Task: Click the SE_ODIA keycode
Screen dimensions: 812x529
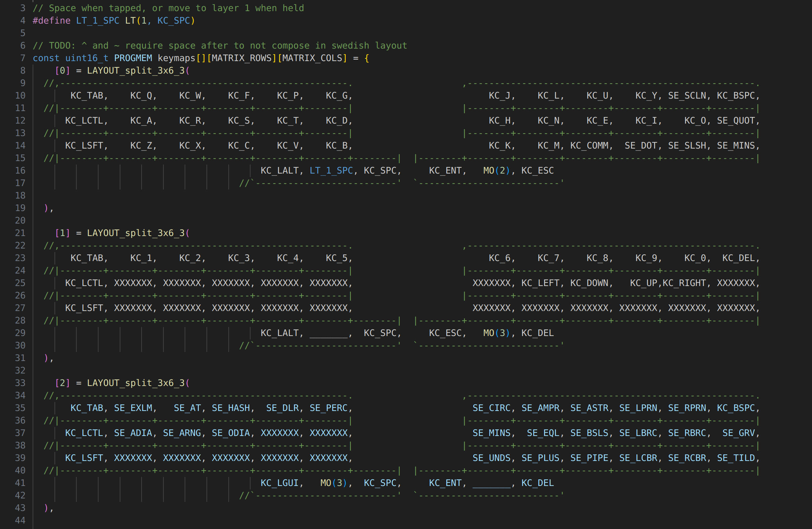Action: (231, 433)
